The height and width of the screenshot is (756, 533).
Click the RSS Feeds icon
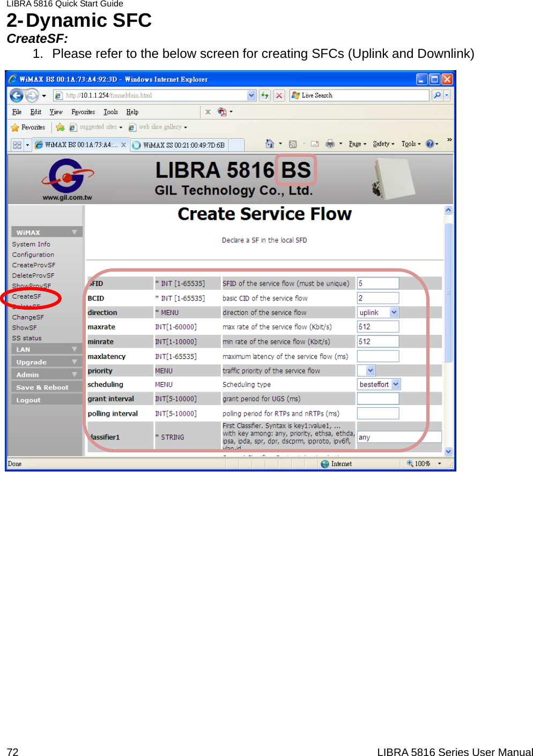click(293, 144)
